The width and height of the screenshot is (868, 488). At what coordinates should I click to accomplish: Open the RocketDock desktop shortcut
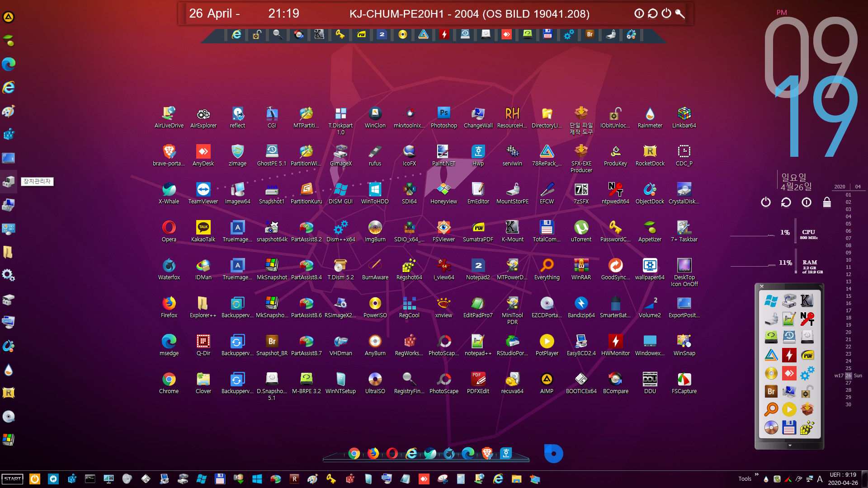coord(650,156)
